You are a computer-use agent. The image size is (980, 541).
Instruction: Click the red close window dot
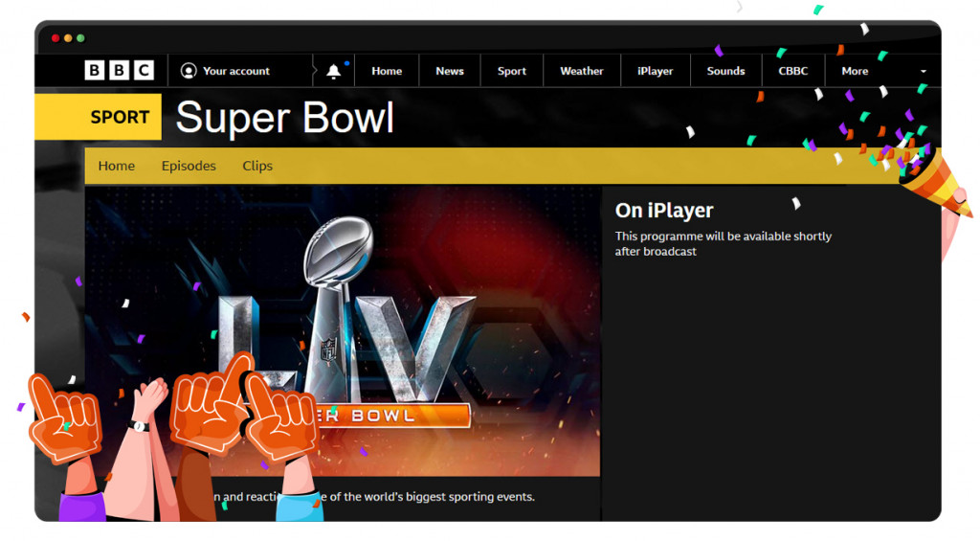point(56,38)
